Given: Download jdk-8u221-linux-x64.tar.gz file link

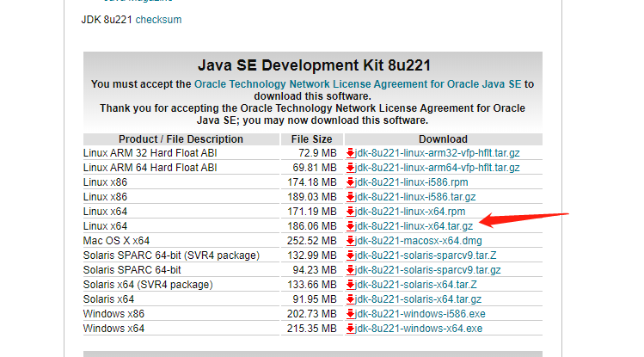Looking at the screenshot, I should pos(414,226).
